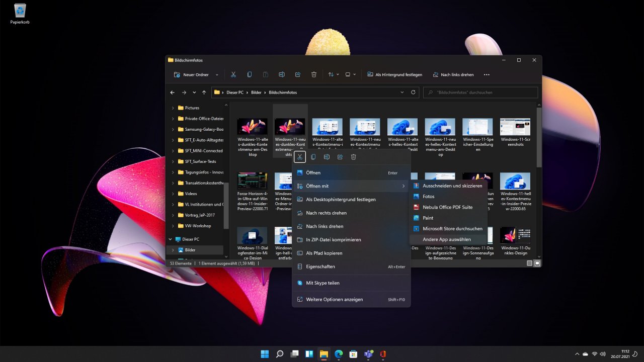Expand the Bilder node in tree

tap(173, 250)
